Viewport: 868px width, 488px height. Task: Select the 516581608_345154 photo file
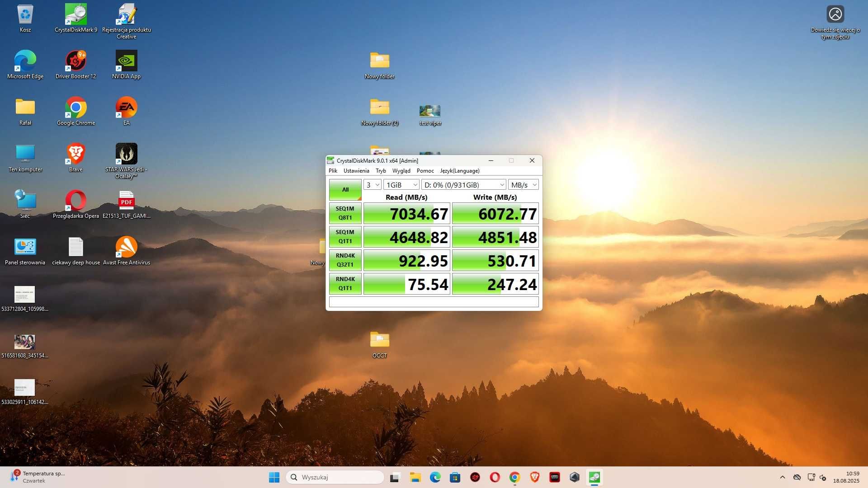click(25, 346)
